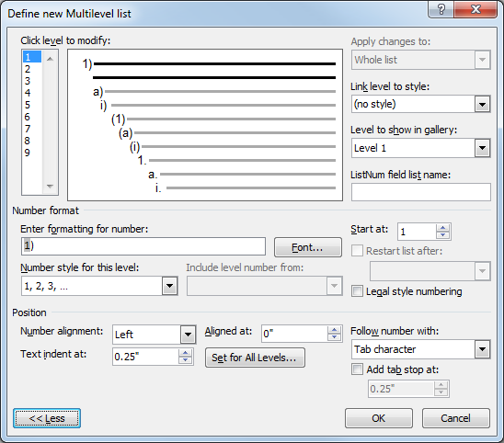Click the Help question mark icon
Screen dimensions: 504x443
441,9
